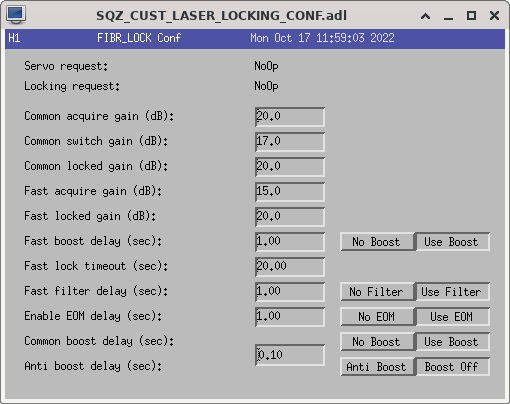Focus the Fast lock timeout field
The height and width of the screenshot is (404, 510).
[x=290, y=267]
